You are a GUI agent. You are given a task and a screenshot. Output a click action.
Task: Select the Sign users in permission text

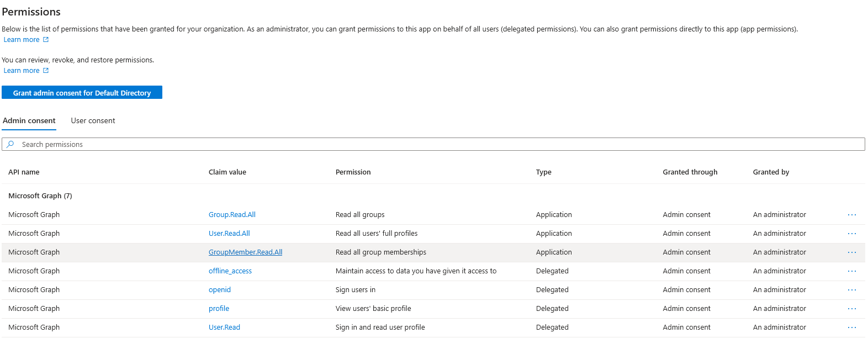pos(356,290)
